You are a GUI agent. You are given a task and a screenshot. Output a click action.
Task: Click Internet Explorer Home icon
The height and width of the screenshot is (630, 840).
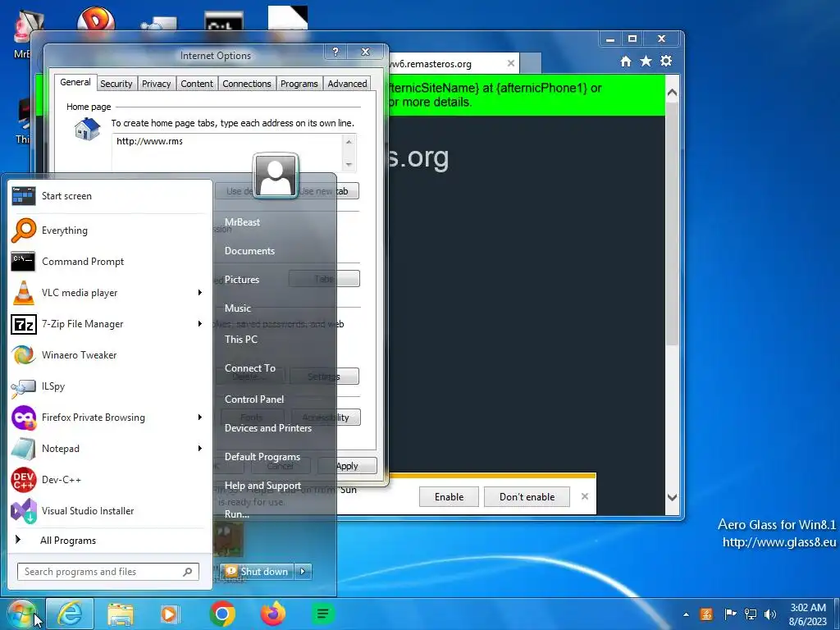click(x=626, y=62)
